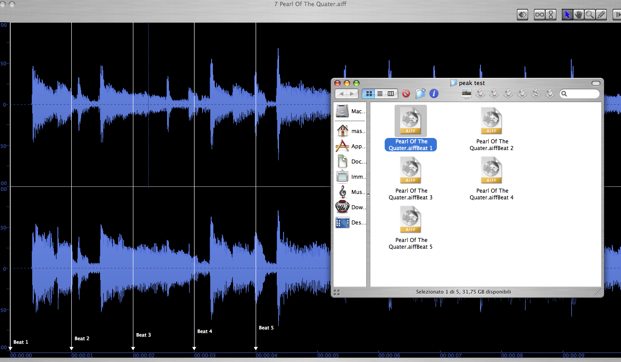621x362 pixels.
Task: Click the hourglass icon in Peak toolbar
Action: (x=551, y=15)
